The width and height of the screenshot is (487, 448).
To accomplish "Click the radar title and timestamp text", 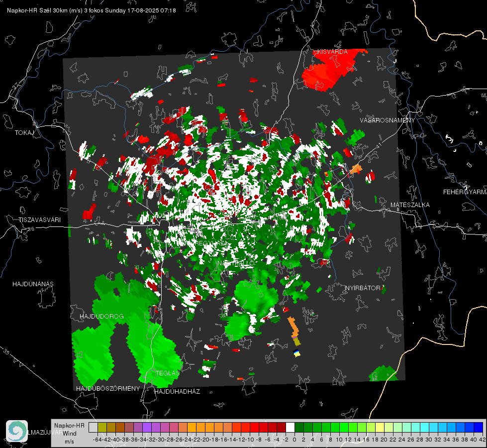I will 92,10.
